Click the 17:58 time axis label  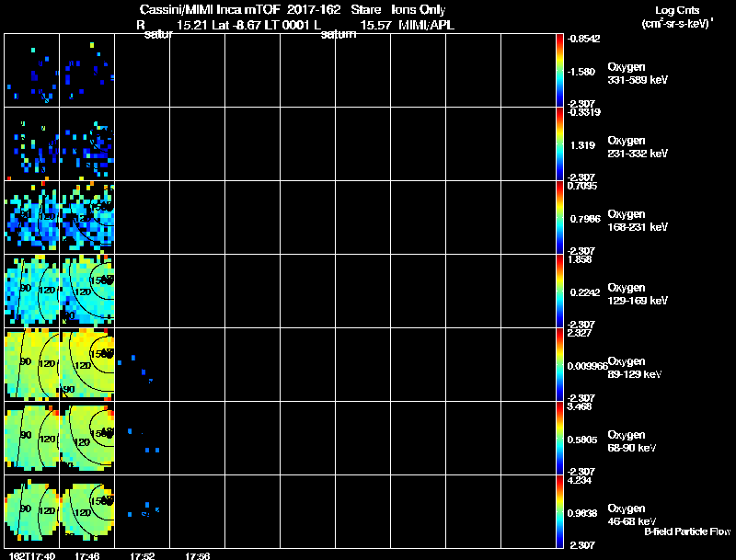coord(197,556)
